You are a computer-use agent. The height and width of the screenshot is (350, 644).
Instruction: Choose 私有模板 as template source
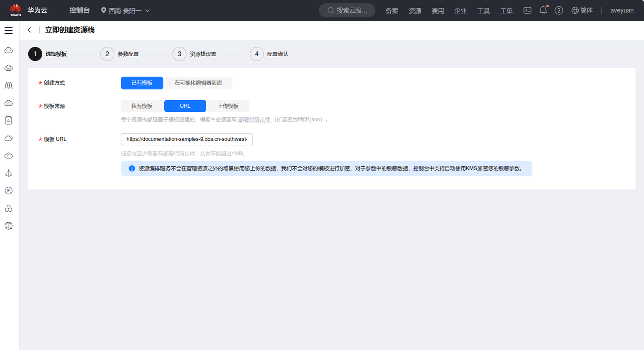[x=142, y=106]
